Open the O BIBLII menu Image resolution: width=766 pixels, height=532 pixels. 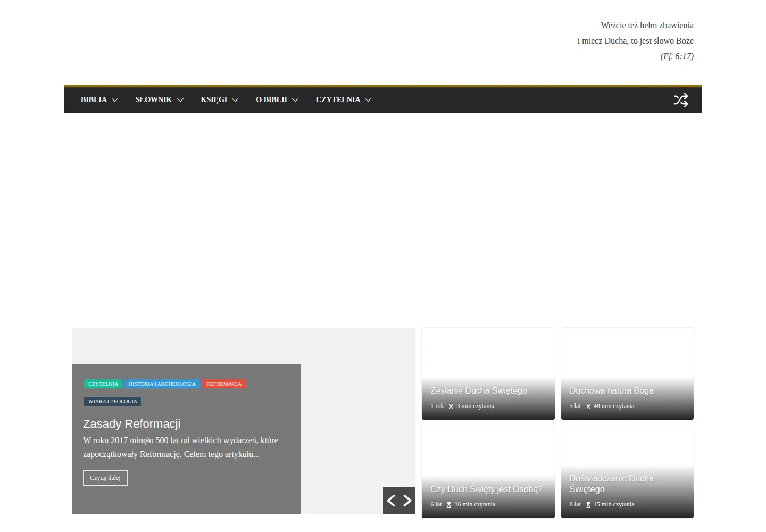(x=271, y=99)
